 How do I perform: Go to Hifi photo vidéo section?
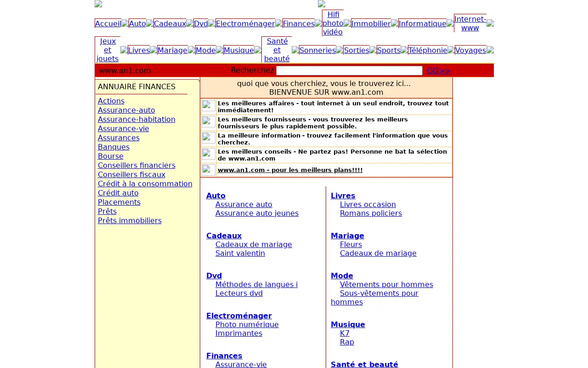[333, 23]
